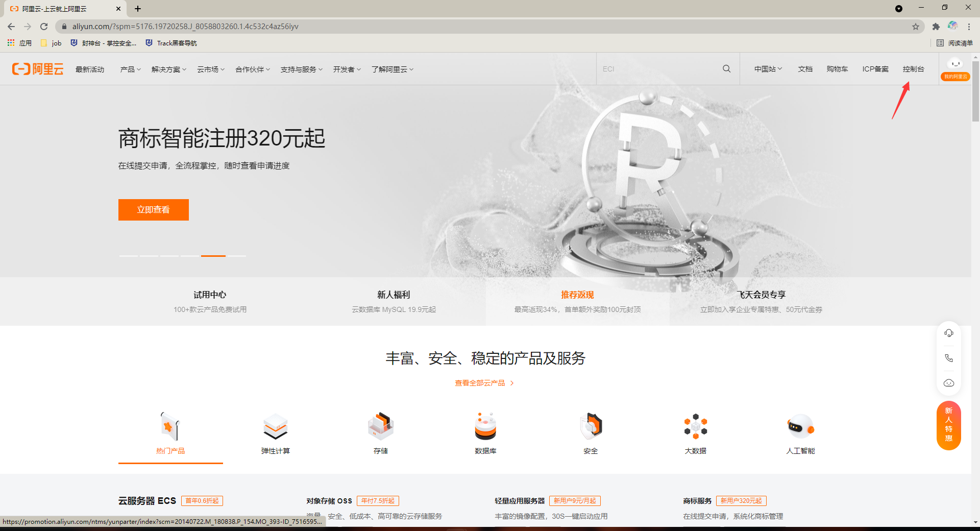Image resolution: width=980 pixels, height=531 pixels.
Task: Expand the 了解阿里云 dropdown menu
Action: click(393, 69)
